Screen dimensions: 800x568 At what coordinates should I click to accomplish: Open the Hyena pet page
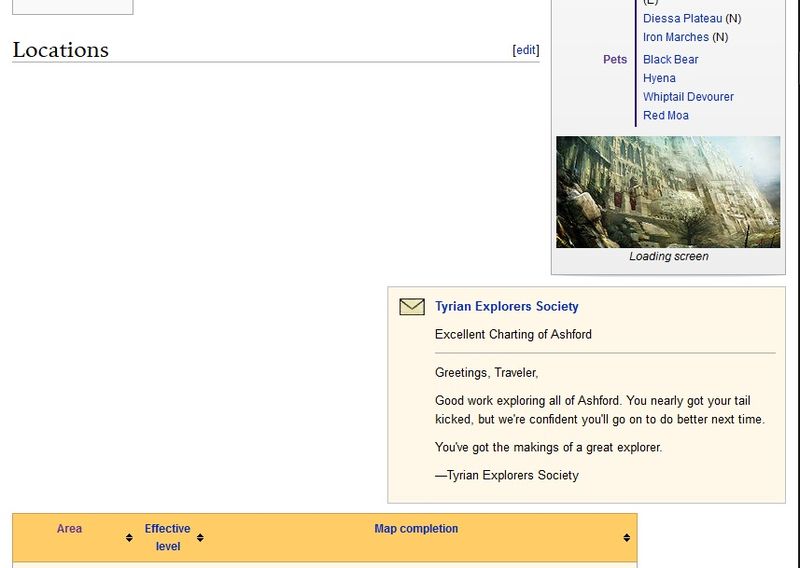[659, 78]
